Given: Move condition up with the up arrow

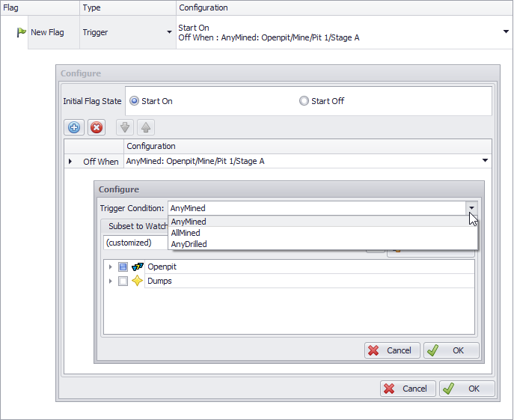Looking at the screenshot, I should (146, 127).
